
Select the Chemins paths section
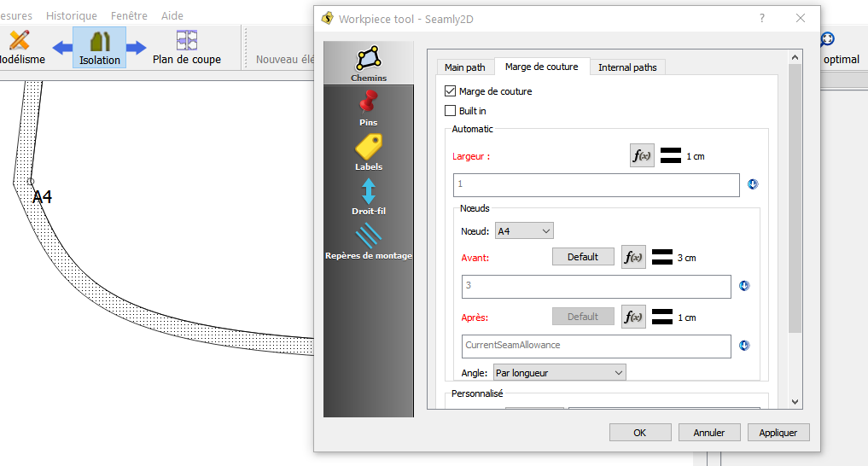click(368, 63)
